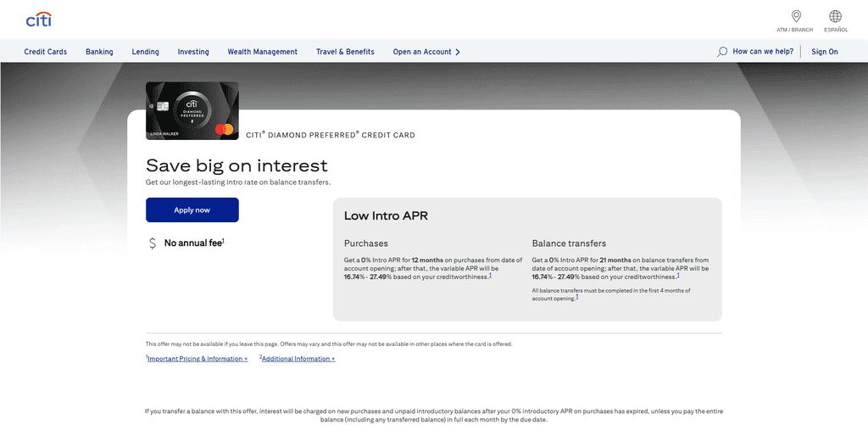868x425 pixels.
Task: Open the Lending menu
Action: (x=145, y=52)
